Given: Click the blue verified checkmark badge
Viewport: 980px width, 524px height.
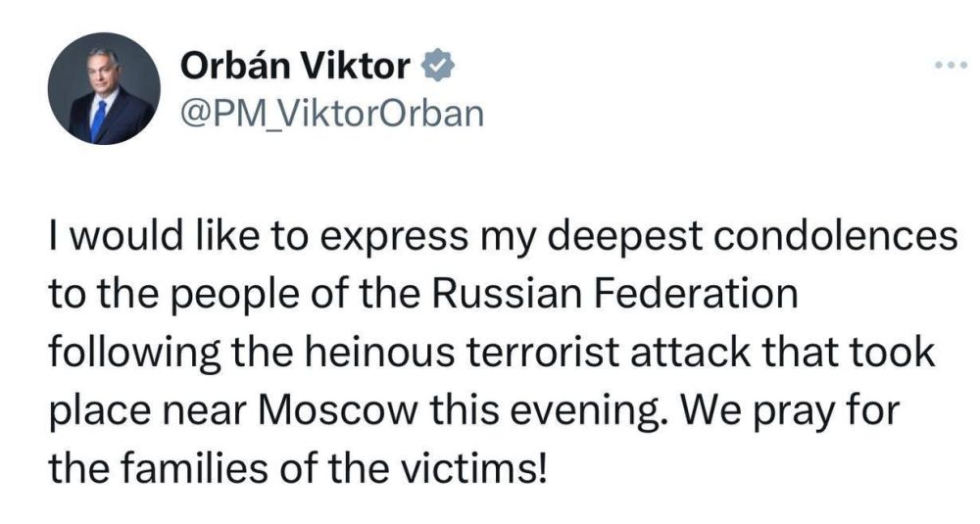Looking at the screenshot, I should 438,65.
